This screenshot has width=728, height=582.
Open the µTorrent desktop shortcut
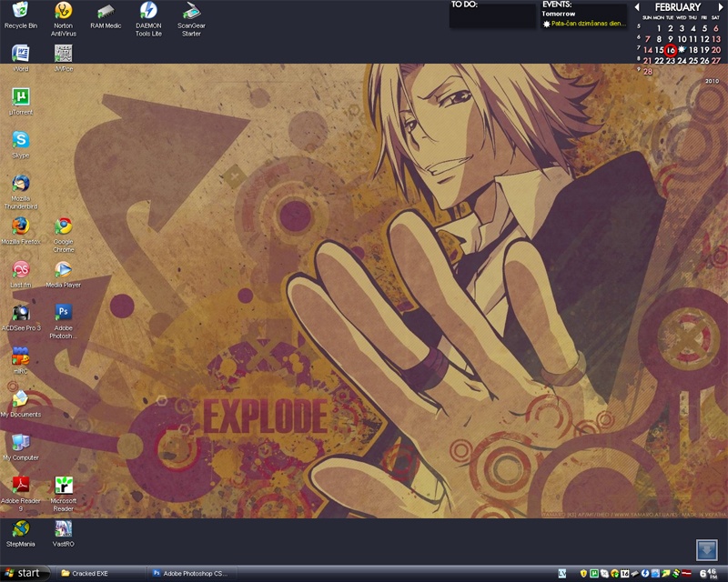coord(20,101)
